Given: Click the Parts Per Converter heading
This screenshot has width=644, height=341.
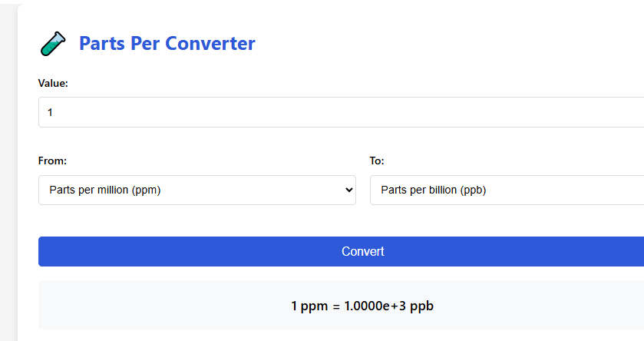Looking at the screenshot, I should point(167,44).
